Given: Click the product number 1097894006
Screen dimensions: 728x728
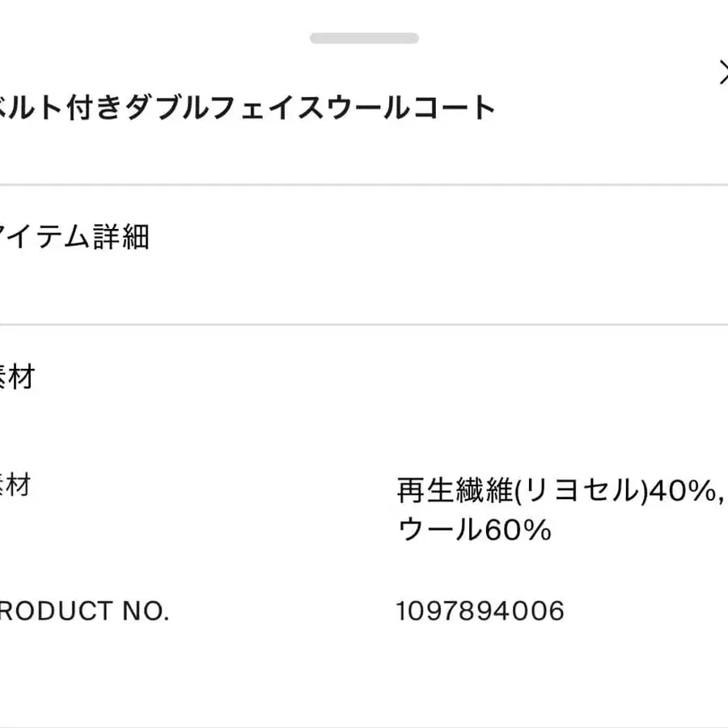Looking at the screenshot, I should [x=480, y=611].
